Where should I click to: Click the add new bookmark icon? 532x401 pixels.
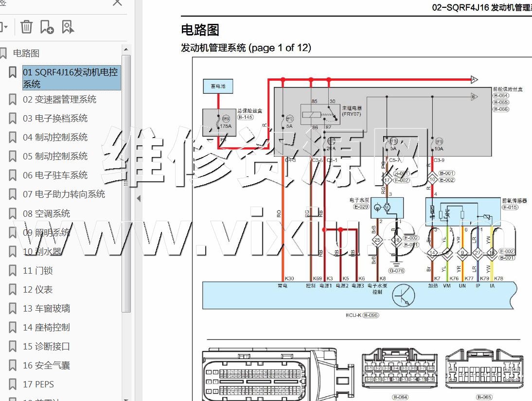47,27
